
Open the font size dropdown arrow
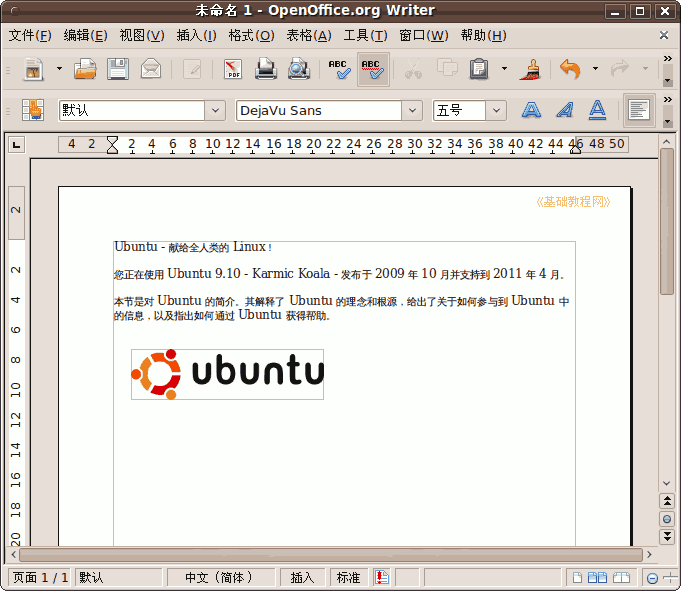click(496, 110)
